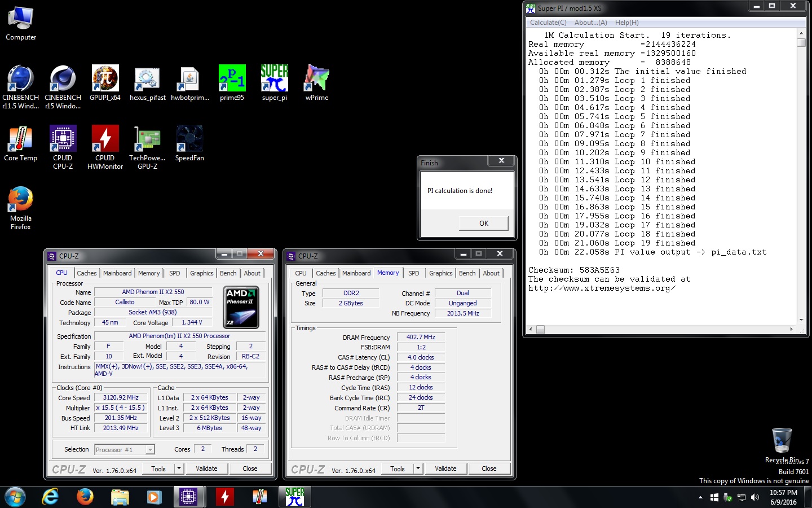The width and height of the screenshot is (812, 508).
Task: Click the Checksum: 583A5E63 line
Action: (x=574, y=270)
